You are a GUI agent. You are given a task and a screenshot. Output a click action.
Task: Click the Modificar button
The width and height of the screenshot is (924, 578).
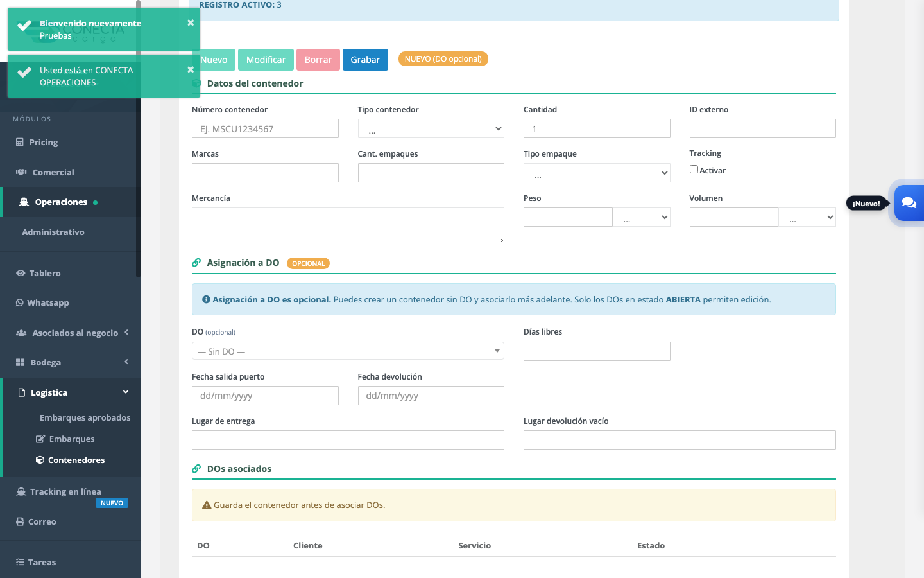(x=266, y=60)
